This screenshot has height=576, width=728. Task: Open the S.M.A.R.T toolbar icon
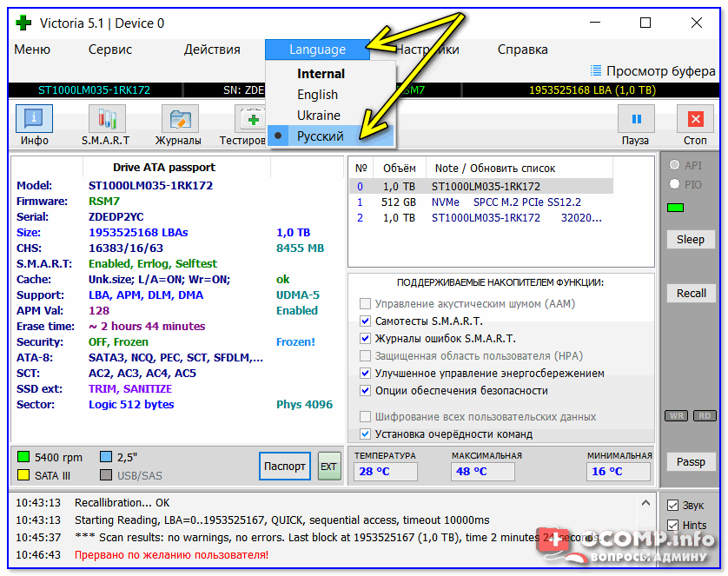pyautogui.click(x=106, y=119)
